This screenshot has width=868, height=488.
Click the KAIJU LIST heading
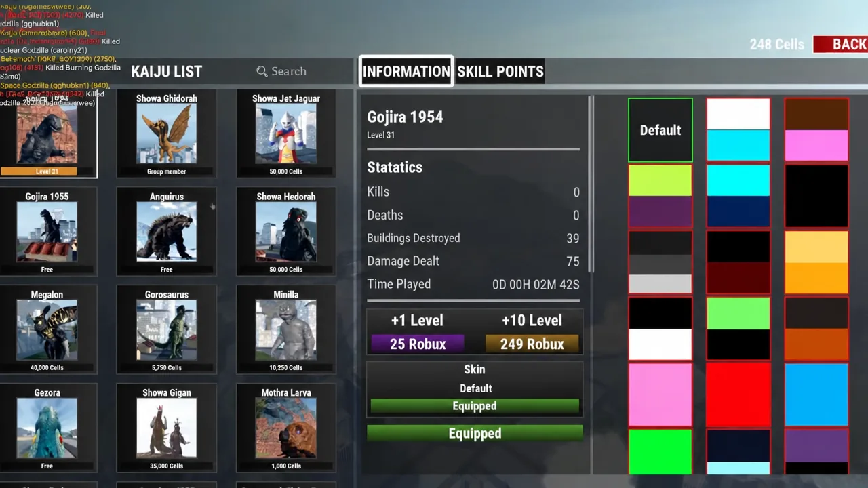point(167,71)
